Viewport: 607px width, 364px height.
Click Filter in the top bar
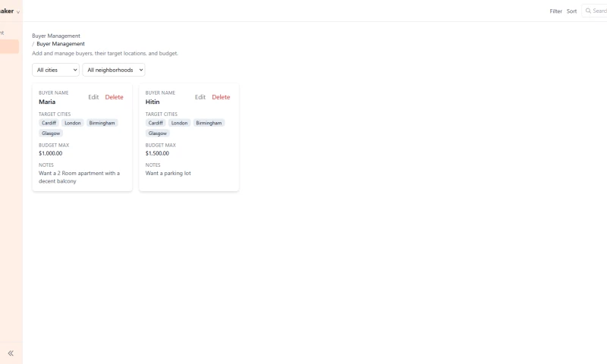(555, 11)
